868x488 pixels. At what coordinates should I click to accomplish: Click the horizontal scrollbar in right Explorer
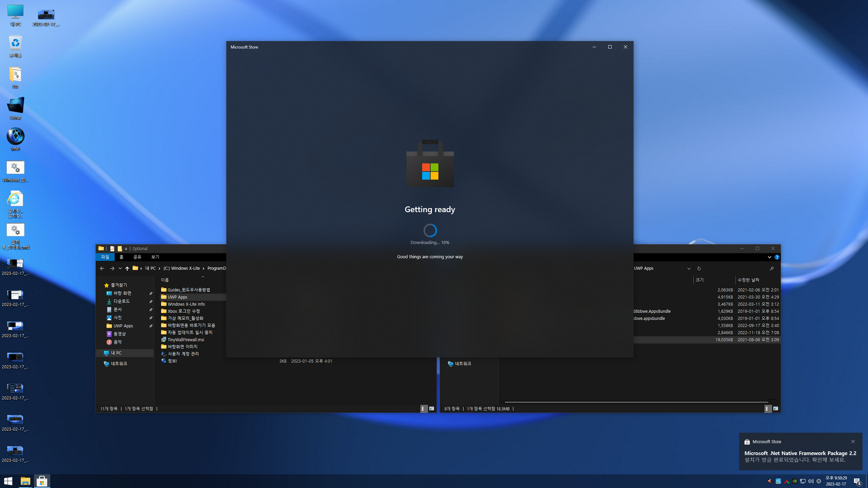click(636, 402)
